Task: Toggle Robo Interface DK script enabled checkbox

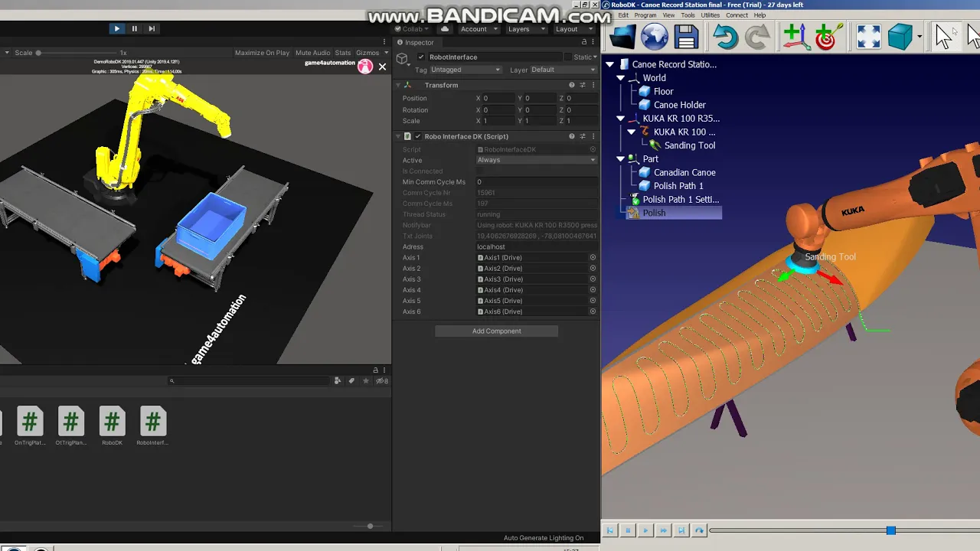Action: (418, 136)
